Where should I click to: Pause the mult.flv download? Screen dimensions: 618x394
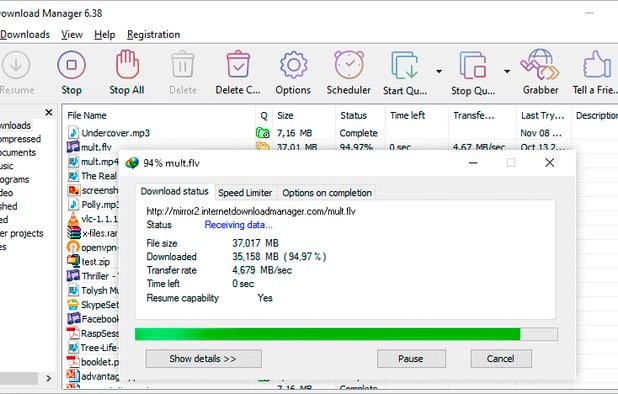(411, 359)
